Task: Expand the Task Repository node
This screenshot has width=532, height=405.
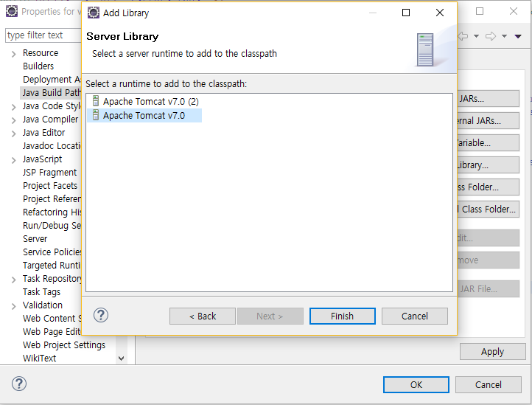Action: click(13, 280)
